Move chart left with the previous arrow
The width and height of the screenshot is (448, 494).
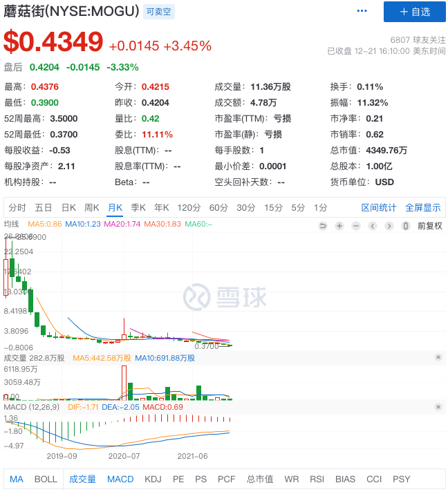373,226
